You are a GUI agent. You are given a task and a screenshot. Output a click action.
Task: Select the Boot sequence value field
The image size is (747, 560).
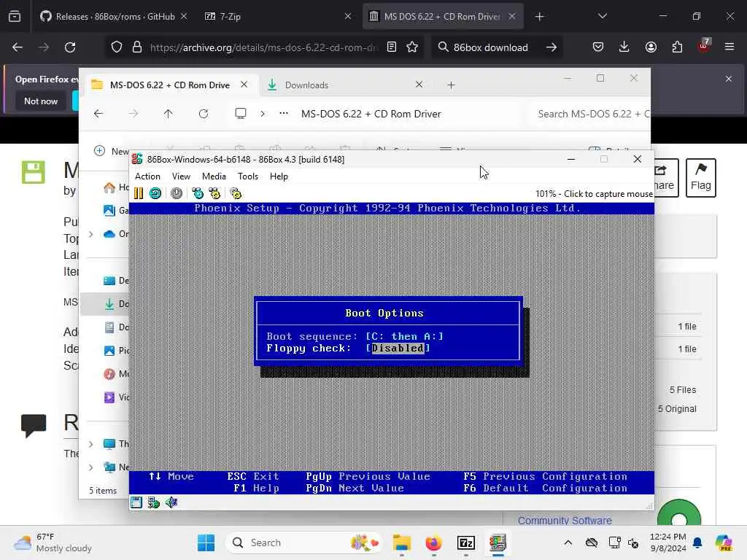click(404, 336)
